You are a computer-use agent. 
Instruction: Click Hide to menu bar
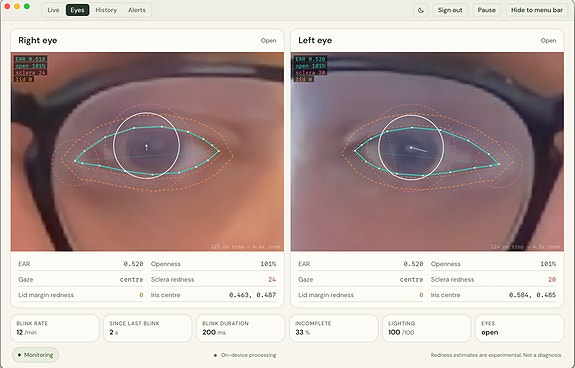[x=536, y=10]
